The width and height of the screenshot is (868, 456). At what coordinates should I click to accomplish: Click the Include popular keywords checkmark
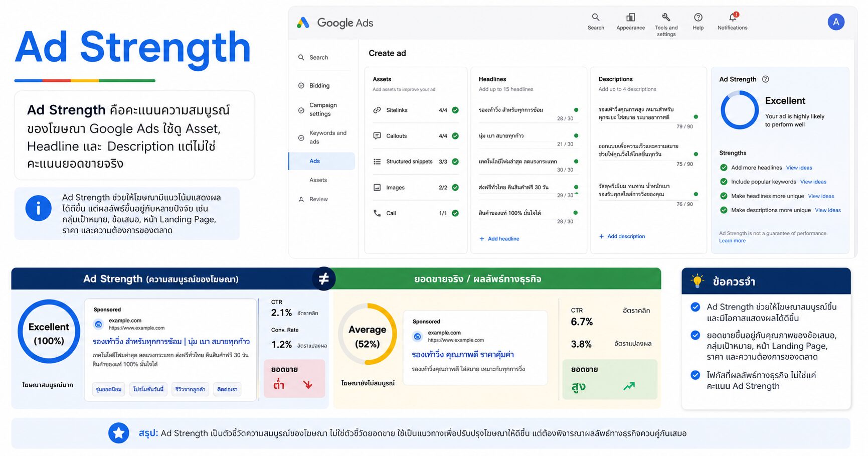[724, 182]
